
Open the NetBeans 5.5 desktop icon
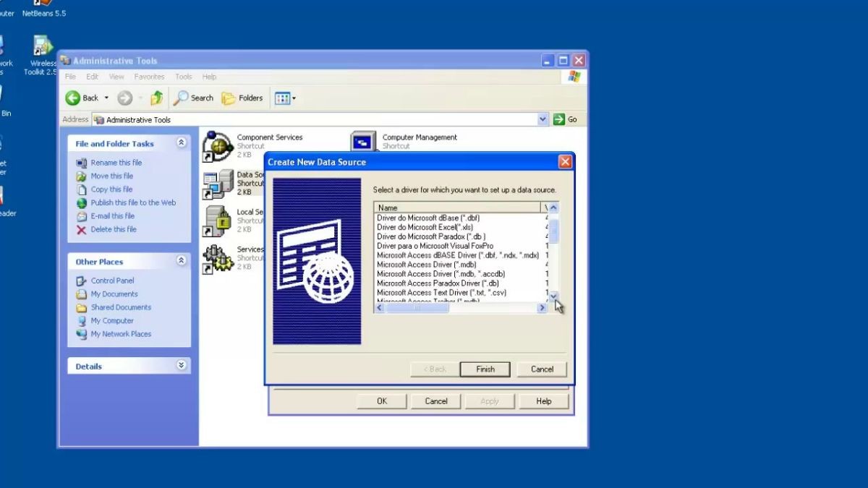(43, 4)
